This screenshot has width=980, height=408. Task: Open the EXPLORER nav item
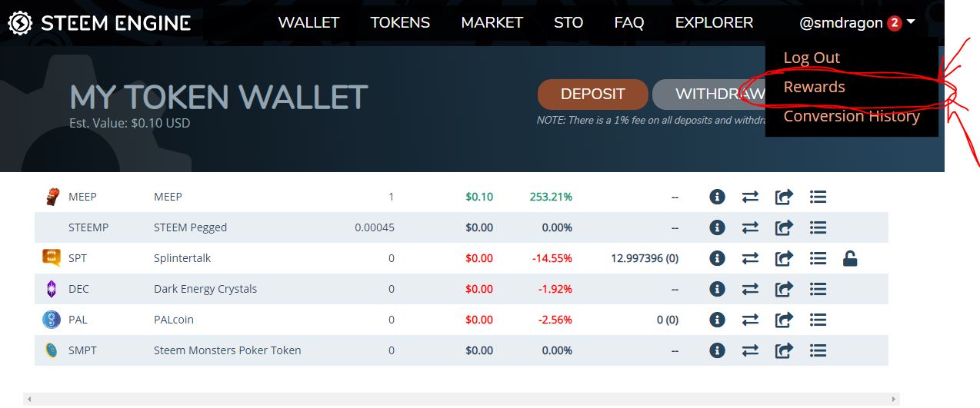pyautogui.click(x=714, y=23)
